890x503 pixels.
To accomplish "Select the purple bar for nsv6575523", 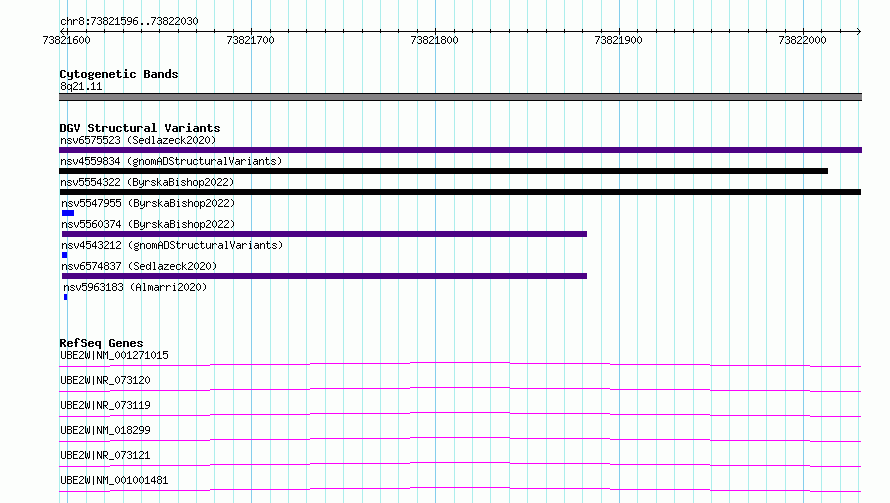I will tap(460, 150).
